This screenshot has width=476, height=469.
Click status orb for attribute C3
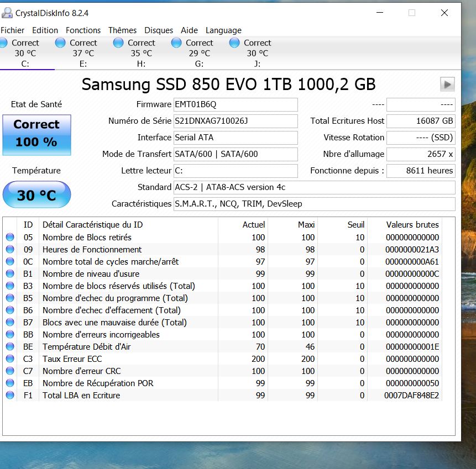(10, 359)
